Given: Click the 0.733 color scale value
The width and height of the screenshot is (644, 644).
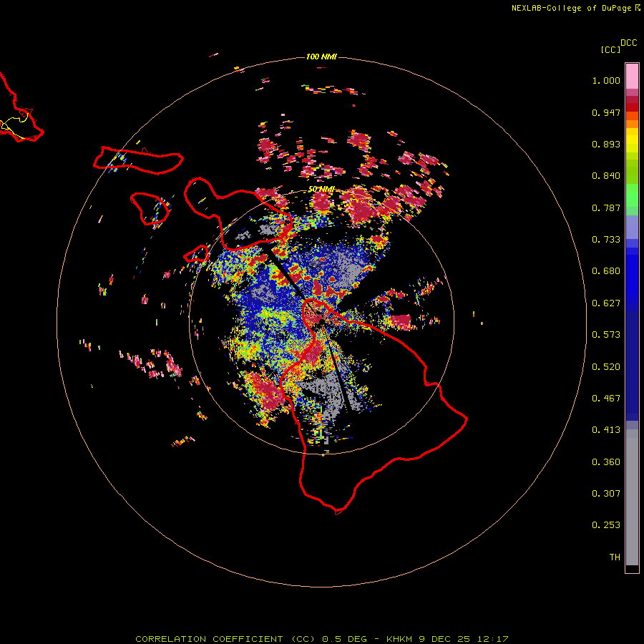Looking at the screenshot, I should pos(606,240).
